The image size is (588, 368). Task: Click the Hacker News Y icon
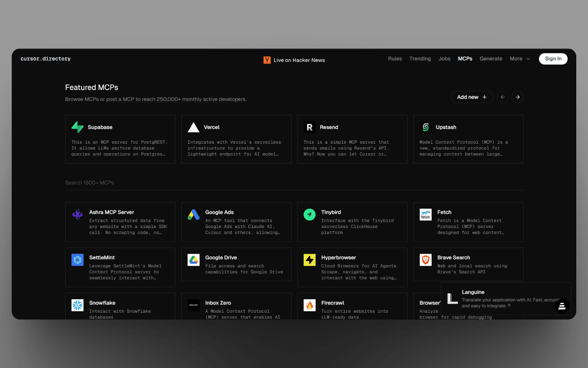pos(267,60)
